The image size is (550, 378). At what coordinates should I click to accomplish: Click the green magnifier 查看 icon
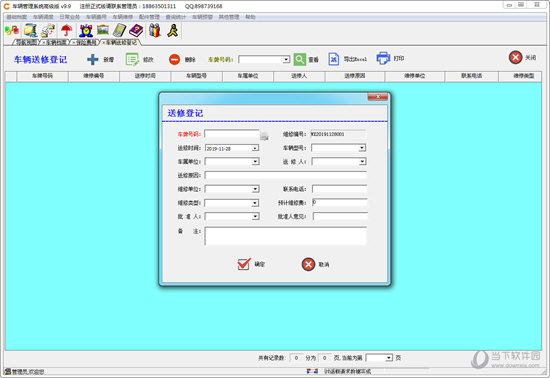[x=300, y=59]
